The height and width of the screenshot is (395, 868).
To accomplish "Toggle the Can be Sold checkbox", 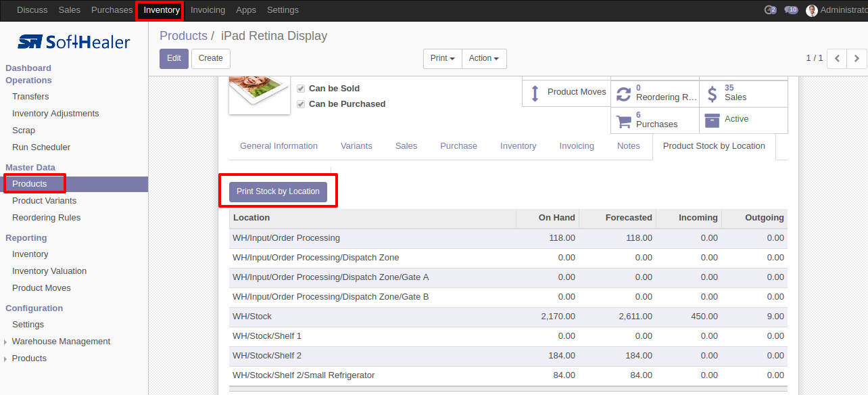I will [301, 89].
